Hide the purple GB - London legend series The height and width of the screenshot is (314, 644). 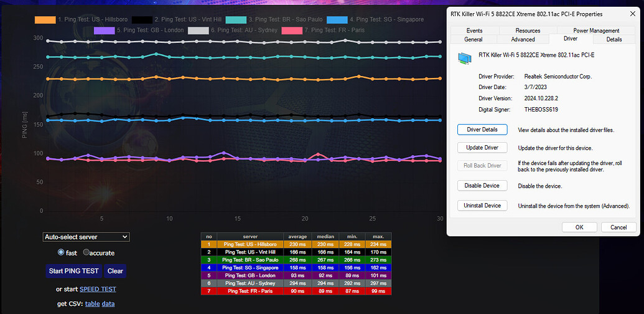click(x=103, y=30)
